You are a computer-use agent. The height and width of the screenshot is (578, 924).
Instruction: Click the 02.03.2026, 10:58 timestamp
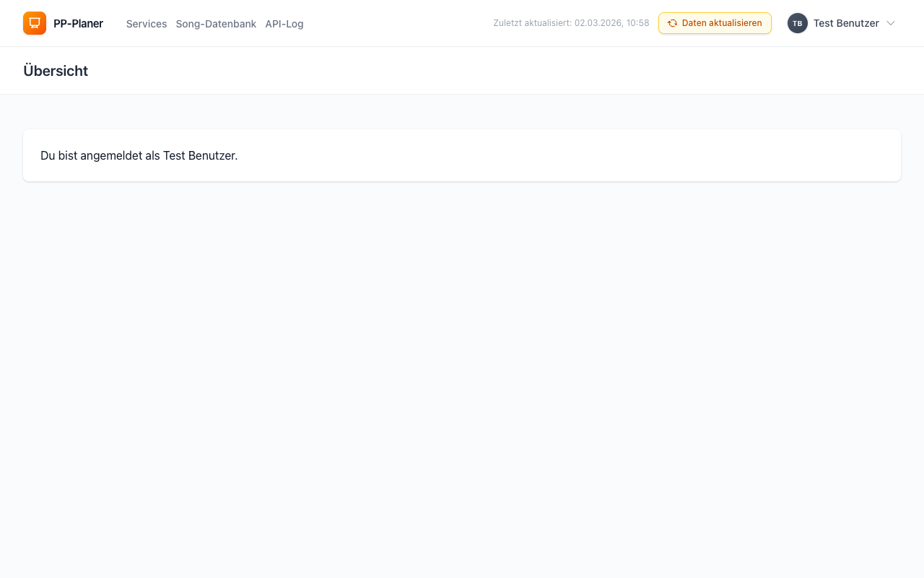611,23
